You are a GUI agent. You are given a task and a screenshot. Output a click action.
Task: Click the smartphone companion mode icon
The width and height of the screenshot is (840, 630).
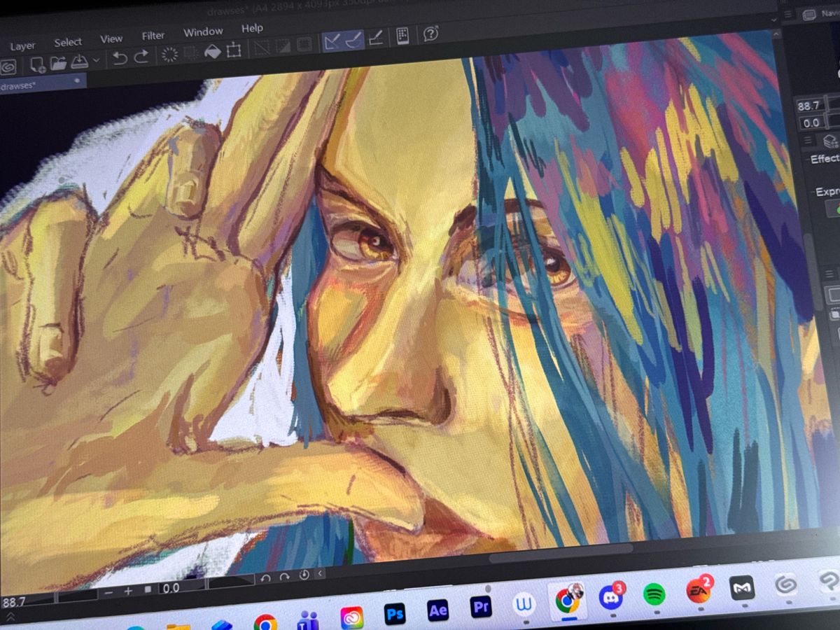pos(402,36)
